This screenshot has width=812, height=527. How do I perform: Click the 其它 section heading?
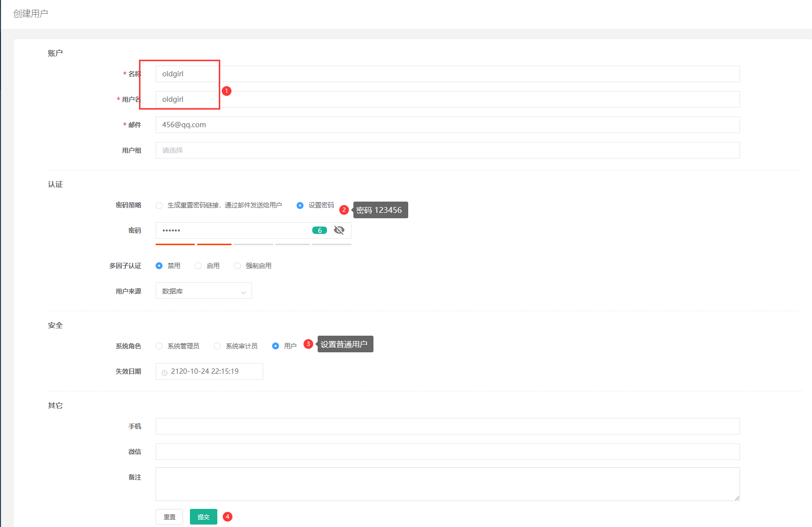coord(55,406)
